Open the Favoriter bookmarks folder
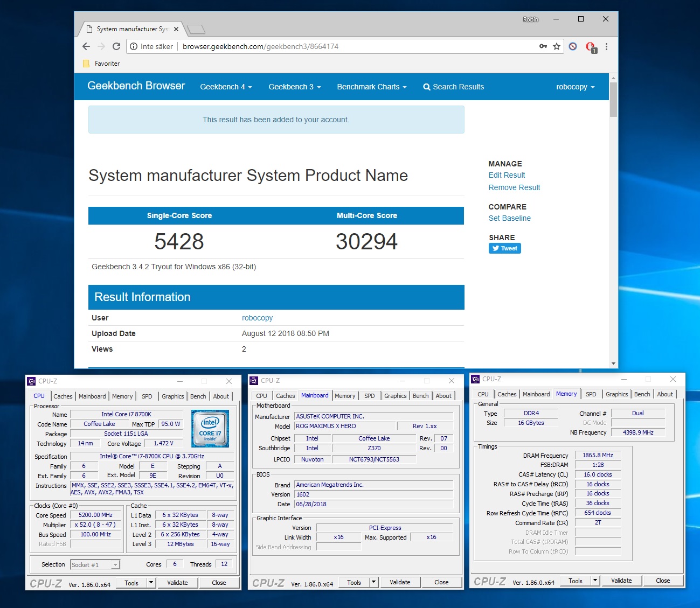 click(101, 64)
